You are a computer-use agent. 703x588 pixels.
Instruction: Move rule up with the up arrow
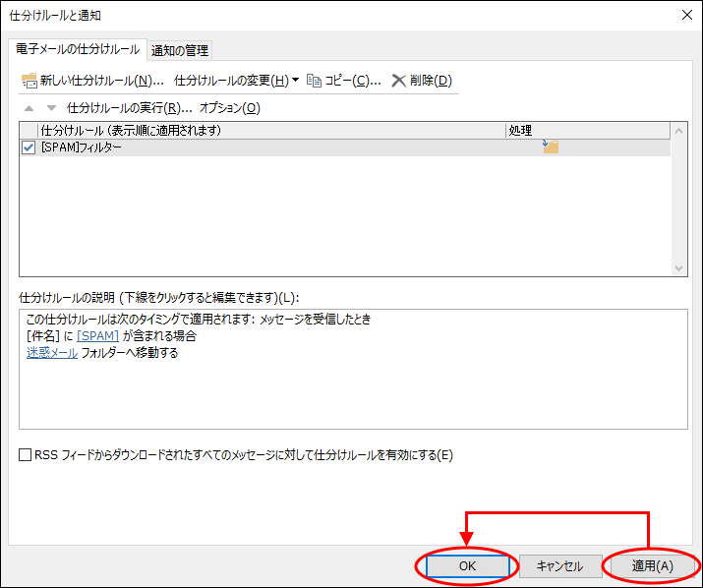[29, 108]
